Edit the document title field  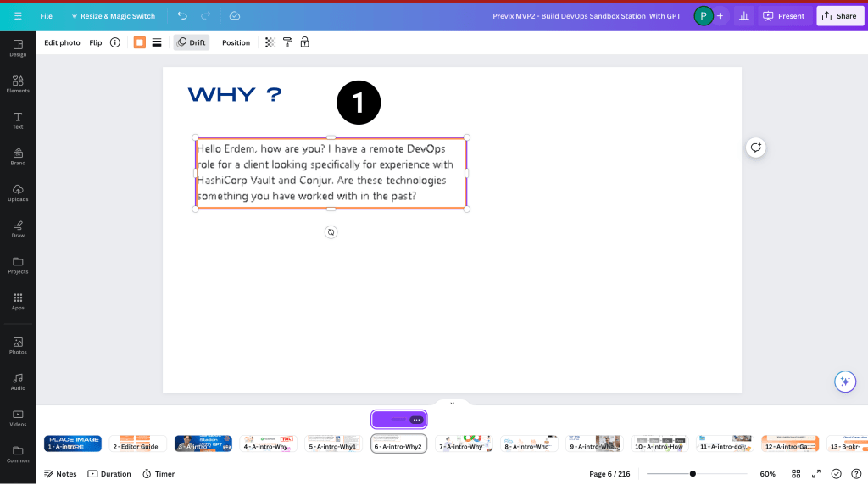point(587,16)
